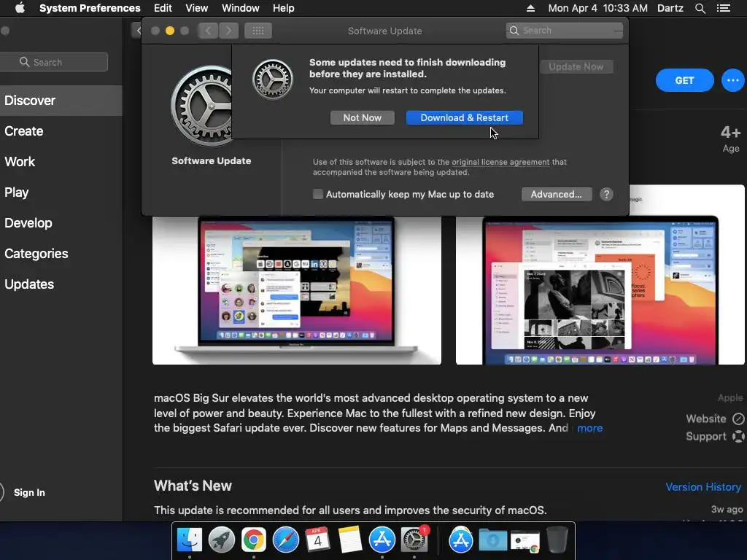
Task: Expand description with the more link
Action: pyautogui.click(x=589, y=428)
